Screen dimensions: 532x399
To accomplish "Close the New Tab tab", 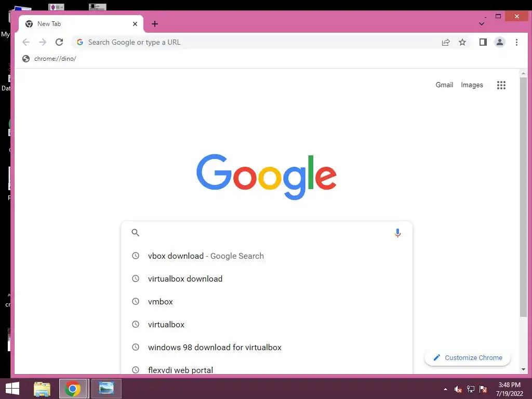I will coord(135,24).
